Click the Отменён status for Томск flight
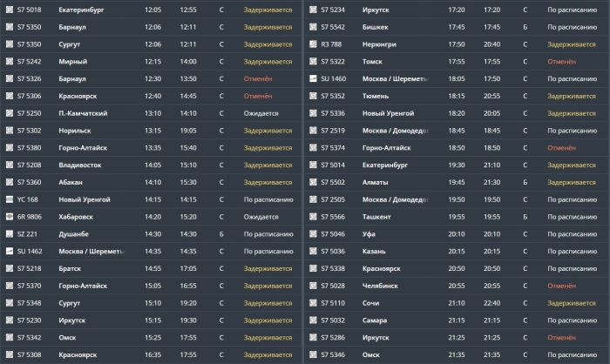 pos(561,61)
